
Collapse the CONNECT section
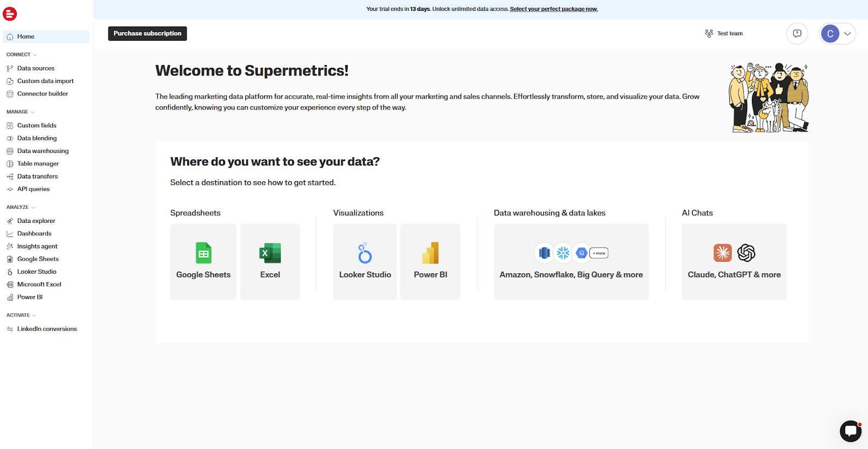[22, 55]
